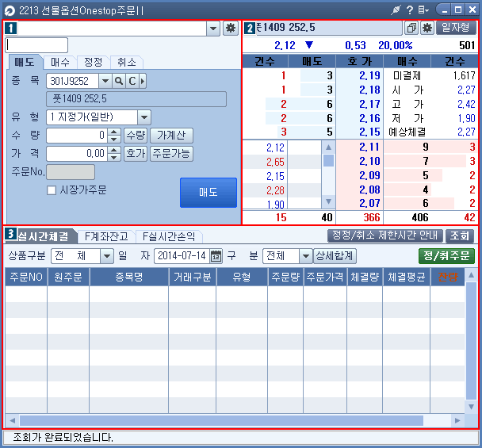Screen dimensions: 482x448
Task: Click 주문가능 button
Action: click(171, 154)
